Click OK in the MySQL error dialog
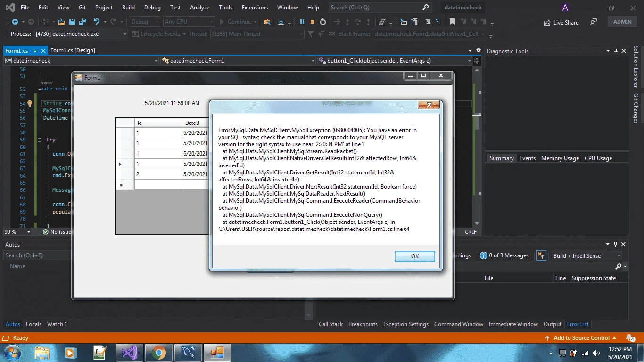Screen dimensions: 644x362 pos(414,256)
